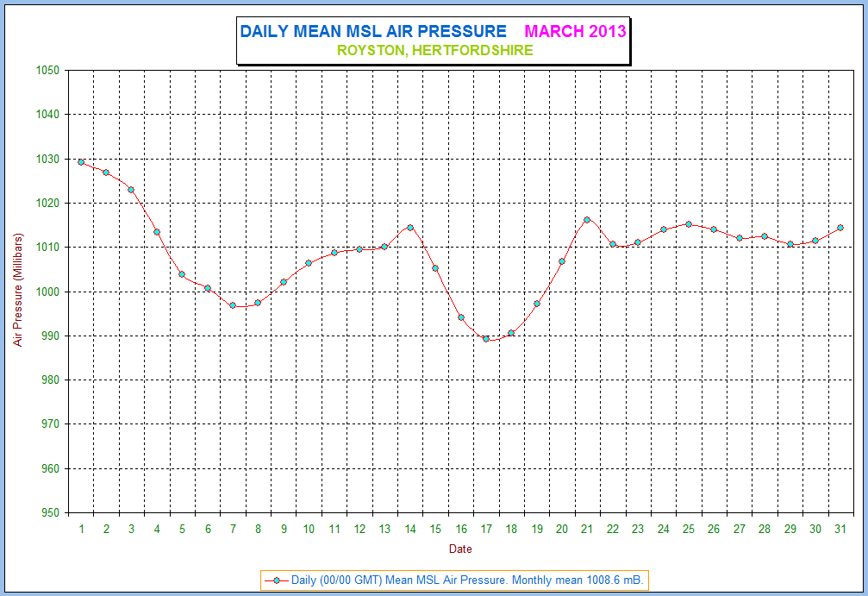Click the x-axis date label 25
The width and height of the screenshot is (868, 596).
(689, 529)
